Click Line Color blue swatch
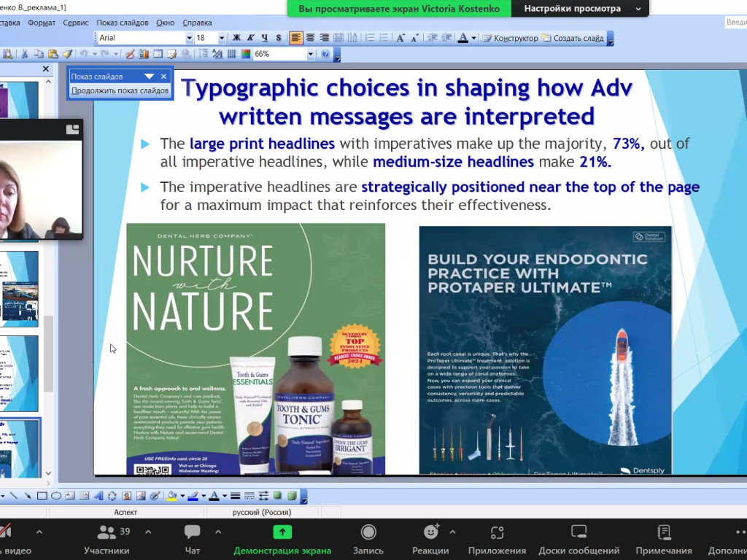 193,496
